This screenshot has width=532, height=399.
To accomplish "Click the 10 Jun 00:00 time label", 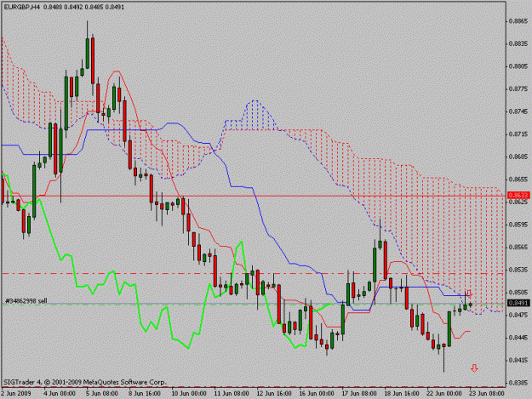I will 189,394.
